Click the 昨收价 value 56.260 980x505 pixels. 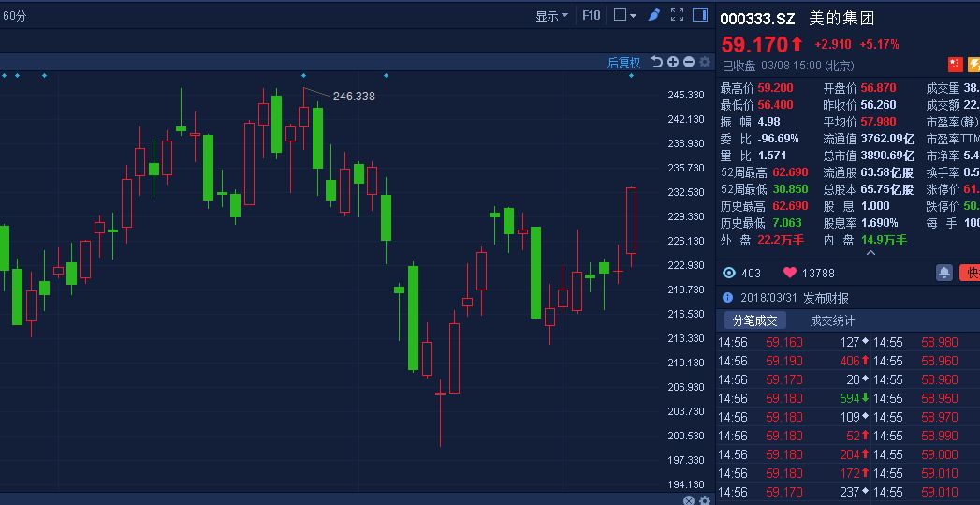click(x=878, y=105)
